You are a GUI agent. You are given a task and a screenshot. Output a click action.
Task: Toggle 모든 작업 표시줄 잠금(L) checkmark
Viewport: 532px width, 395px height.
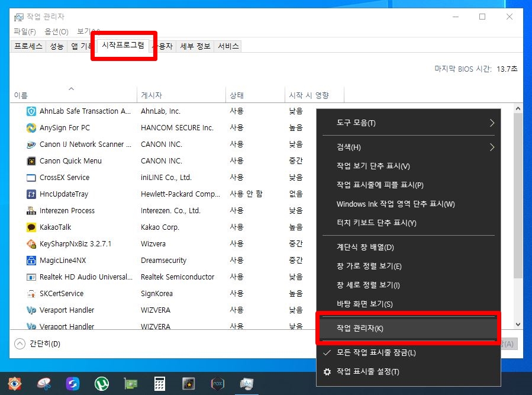coord(327,353)
